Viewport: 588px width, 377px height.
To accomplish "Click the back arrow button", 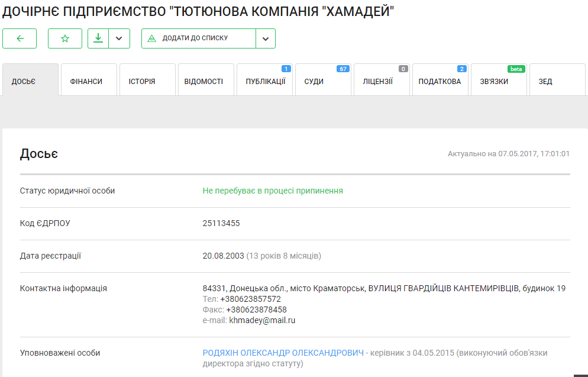I will point(20,38).
